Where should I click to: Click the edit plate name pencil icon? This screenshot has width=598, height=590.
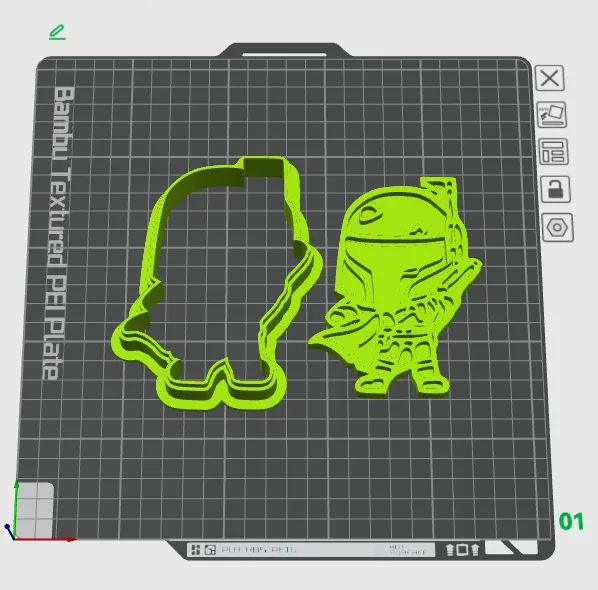[x=58, y=32]
